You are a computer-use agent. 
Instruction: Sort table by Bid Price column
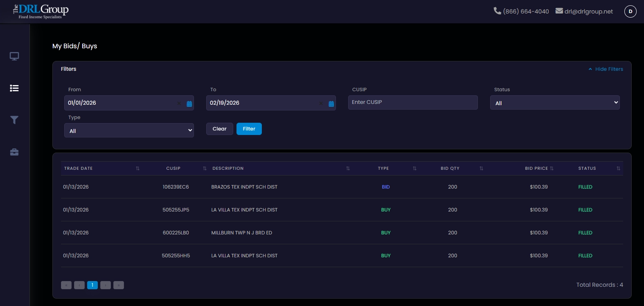pos(552,169)
